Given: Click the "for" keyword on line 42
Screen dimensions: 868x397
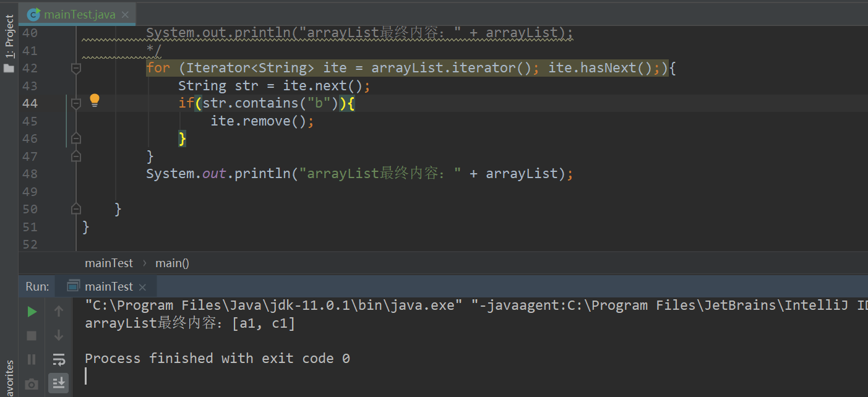Looking at the screenshot, I should tap(158, 68).
